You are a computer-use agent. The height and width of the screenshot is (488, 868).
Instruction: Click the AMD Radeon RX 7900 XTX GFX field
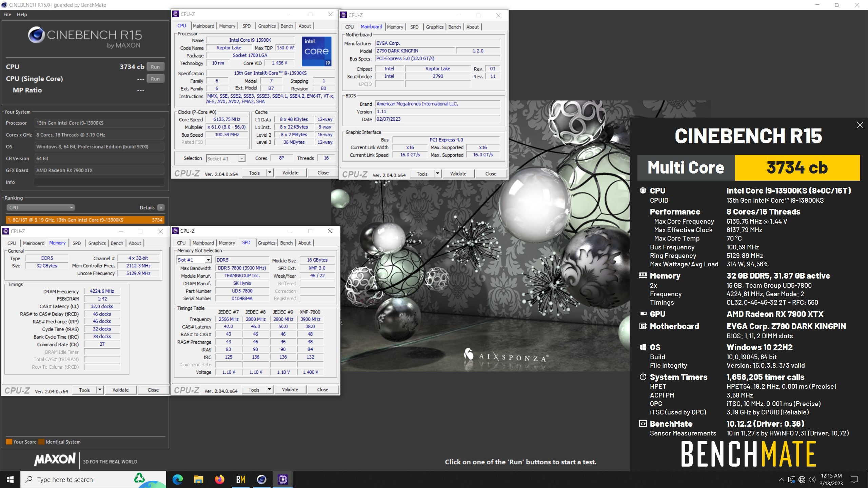99,170
